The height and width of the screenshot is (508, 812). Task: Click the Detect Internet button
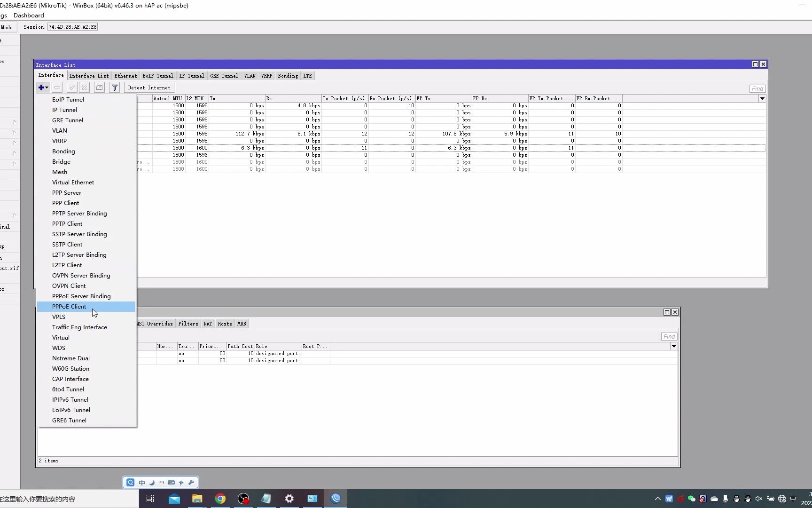tap(149, 87)
